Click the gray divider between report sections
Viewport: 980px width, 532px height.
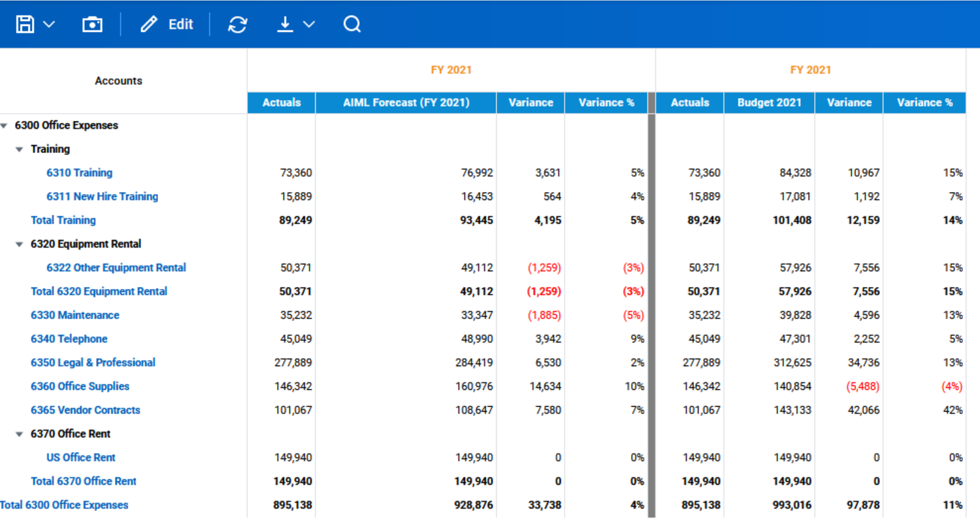coord(651,307)
